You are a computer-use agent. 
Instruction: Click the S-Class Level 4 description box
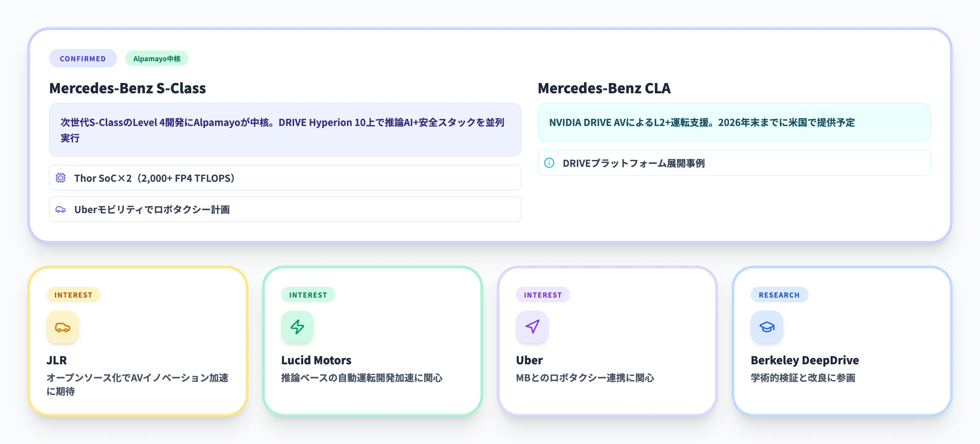pos(284,130)
